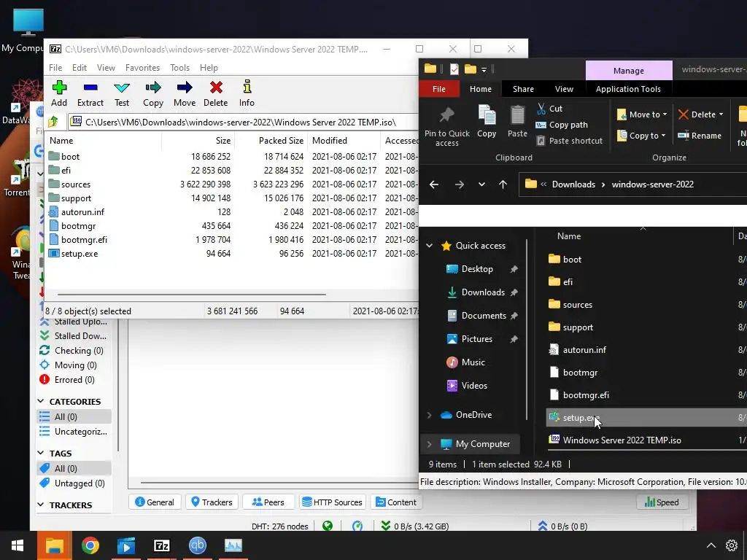Go forward in File Explorer
The height and width of the screenshot is (560, 747).
coord(460,184)
